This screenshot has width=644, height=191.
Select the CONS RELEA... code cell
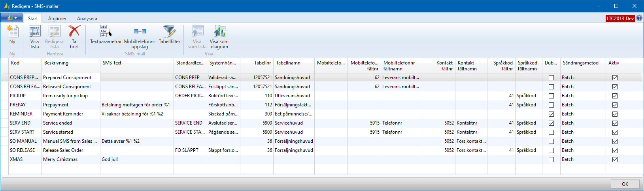pos(25,87)
